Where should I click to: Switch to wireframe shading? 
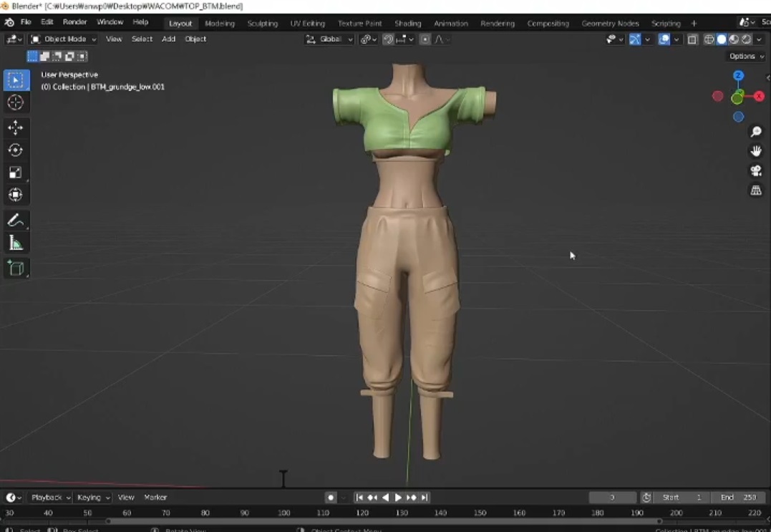click(709, 39)
